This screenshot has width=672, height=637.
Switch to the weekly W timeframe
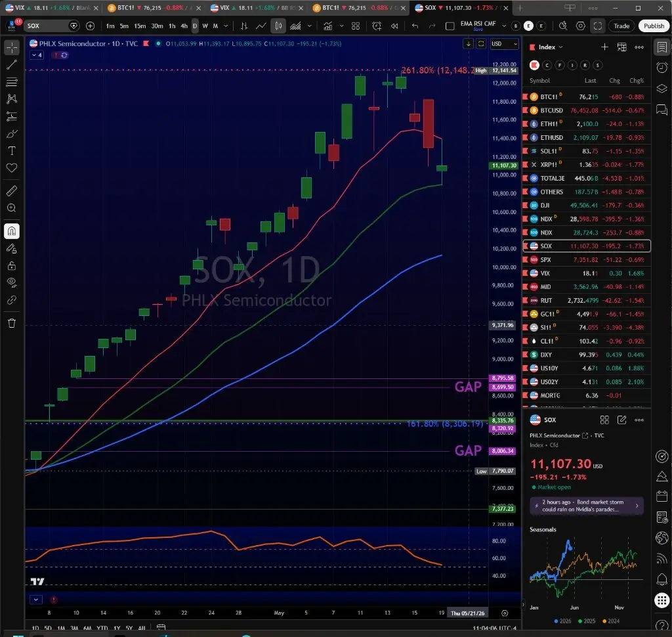(205, 26)
